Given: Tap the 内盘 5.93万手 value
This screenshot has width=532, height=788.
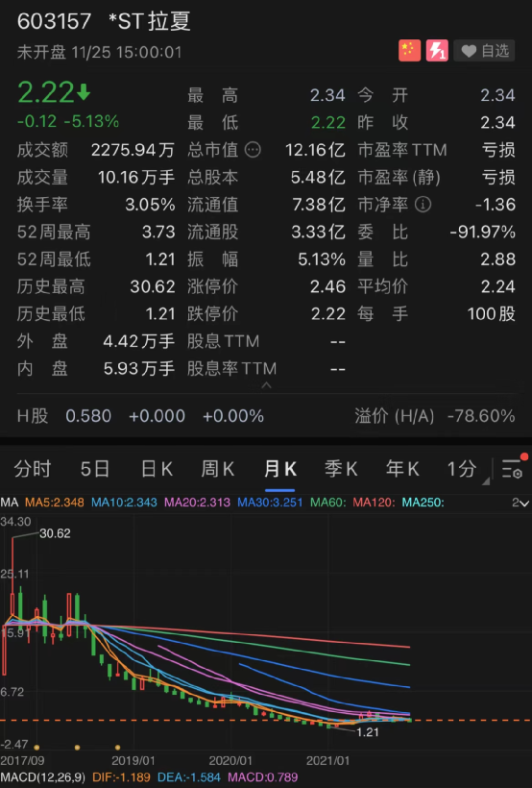Looking at the screenshot, I should (139, 368).
